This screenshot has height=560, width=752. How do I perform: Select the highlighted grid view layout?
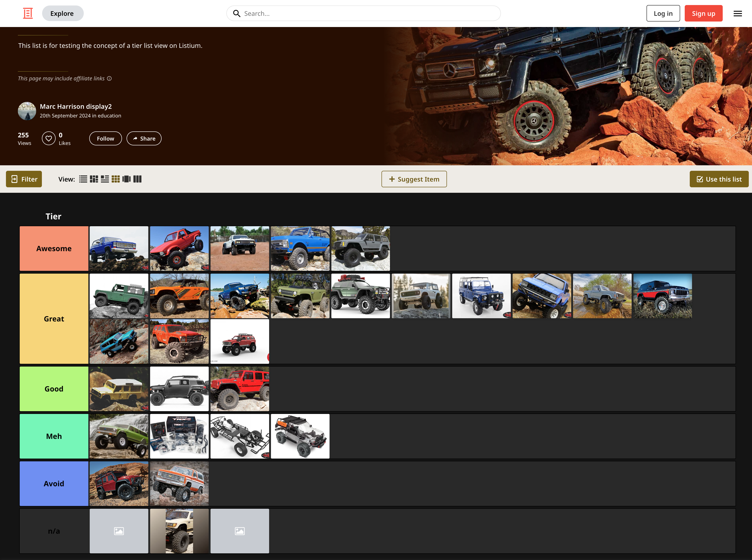click(115, 179)
